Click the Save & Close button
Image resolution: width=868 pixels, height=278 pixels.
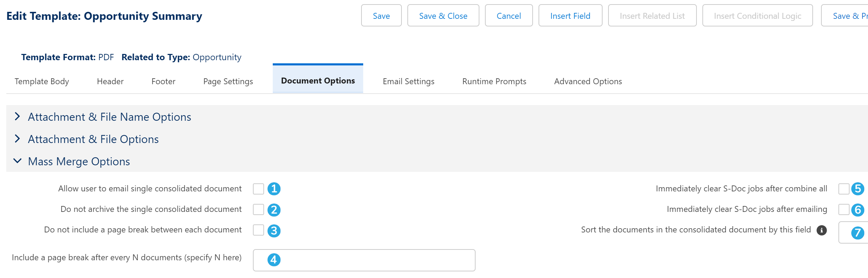443,16
